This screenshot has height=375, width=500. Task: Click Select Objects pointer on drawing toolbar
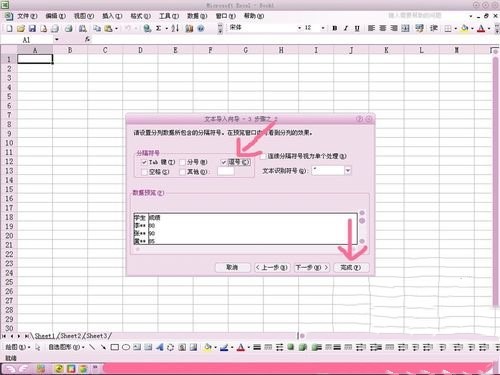[x=38, y=347]
